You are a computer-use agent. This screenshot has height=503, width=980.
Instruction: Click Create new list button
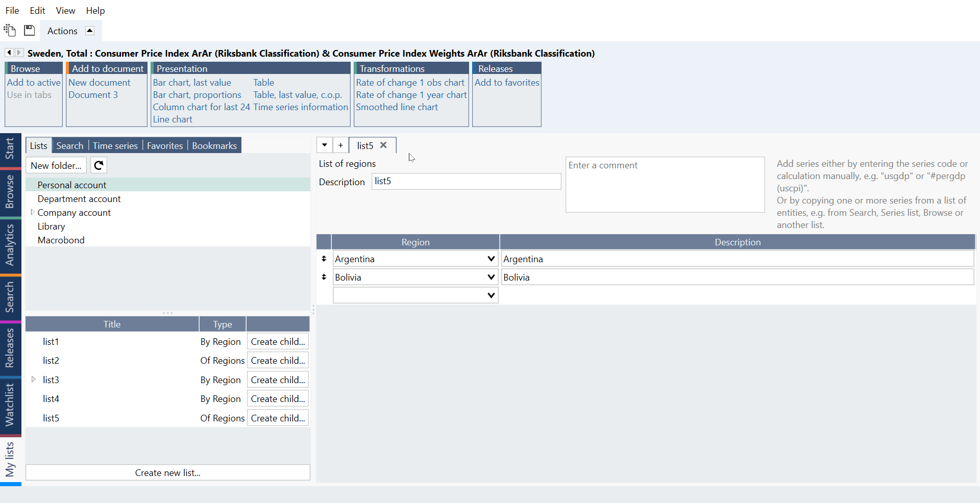(167, 472)
